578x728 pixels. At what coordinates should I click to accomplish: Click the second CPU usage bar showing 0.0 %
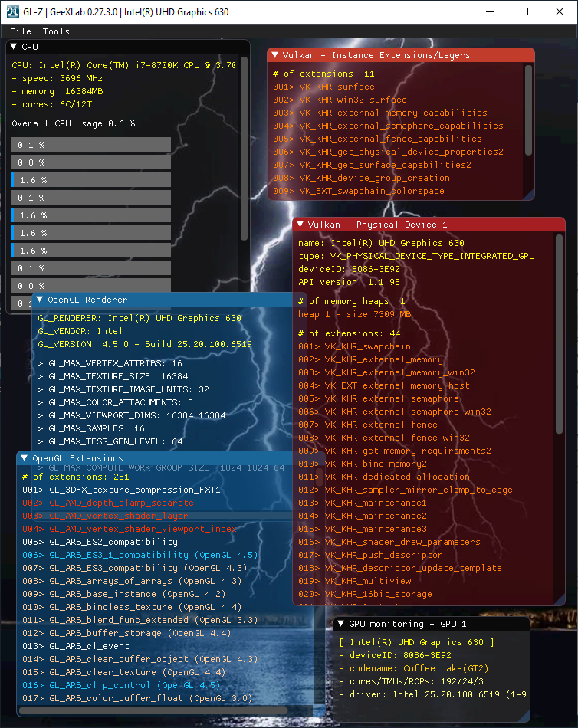click(91, 162)
